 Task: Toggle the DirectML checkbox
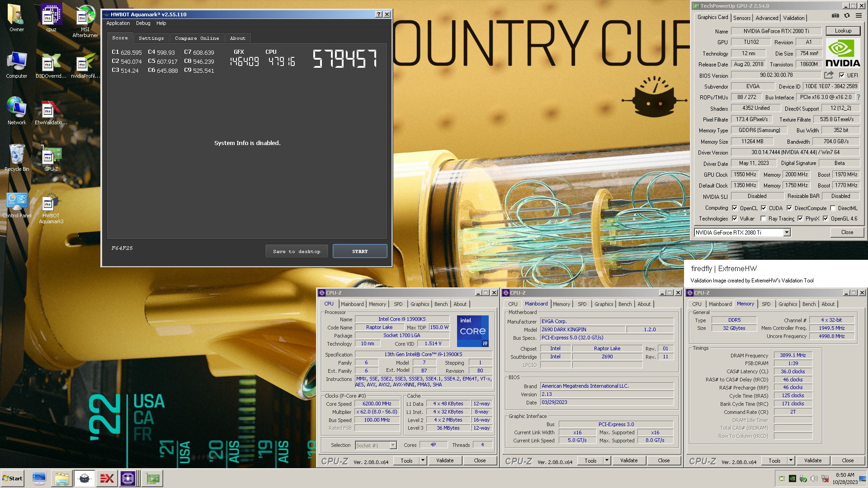pos(833,208)
